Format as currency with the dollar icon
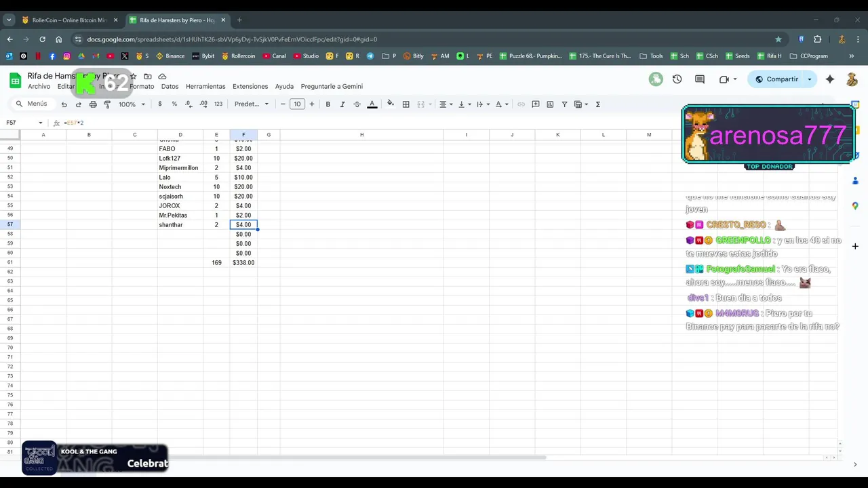 [160, 104]
